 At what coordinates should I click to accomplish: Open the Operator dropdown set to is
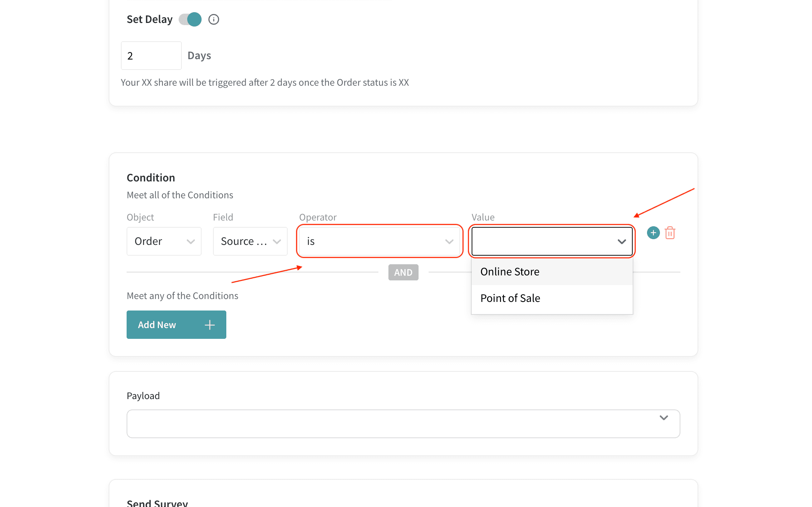coord(379,241)
